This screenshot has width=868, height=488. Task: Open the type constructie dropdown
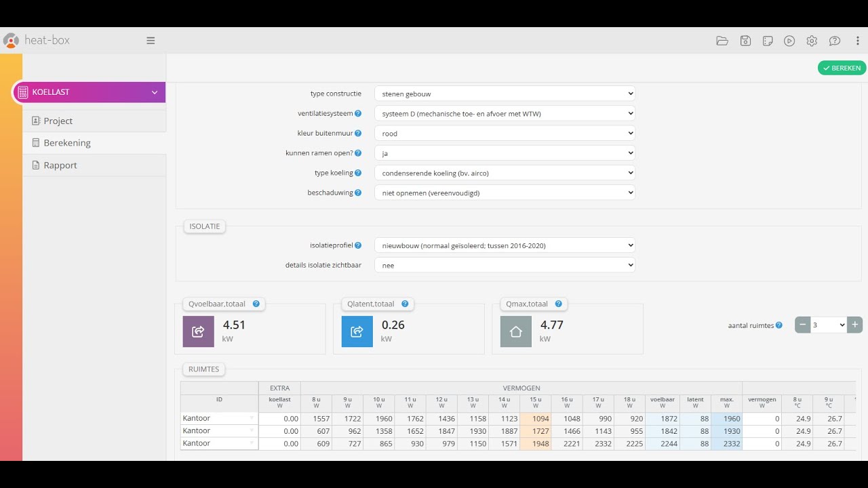[x=505, y=94]
